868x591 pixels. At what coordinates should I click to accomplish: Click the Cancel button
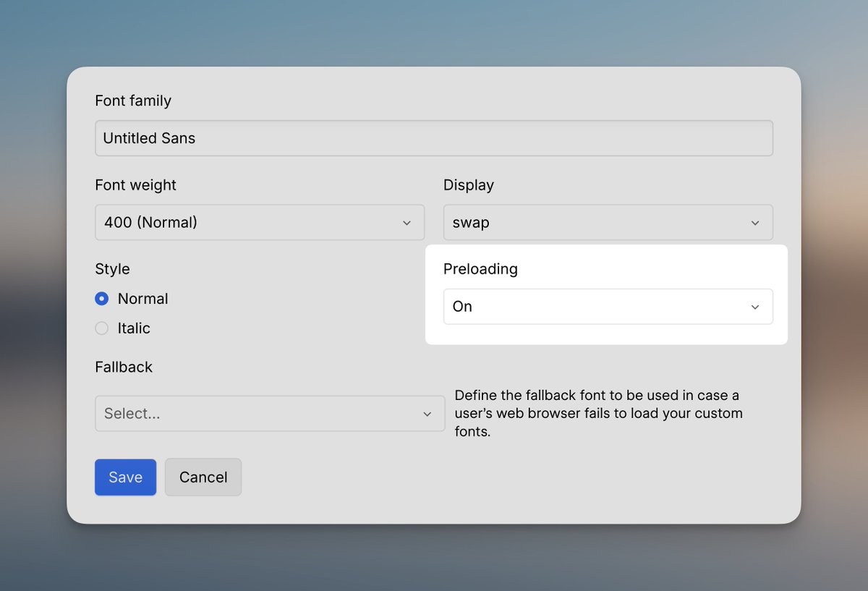click(x=203, y=477)
